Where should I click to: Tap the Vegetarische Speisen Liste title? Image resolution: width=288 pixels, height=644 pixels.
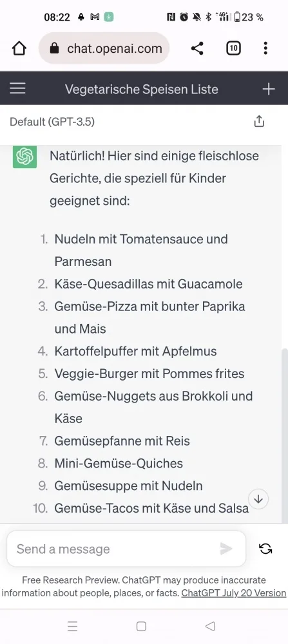coord(141,89)
